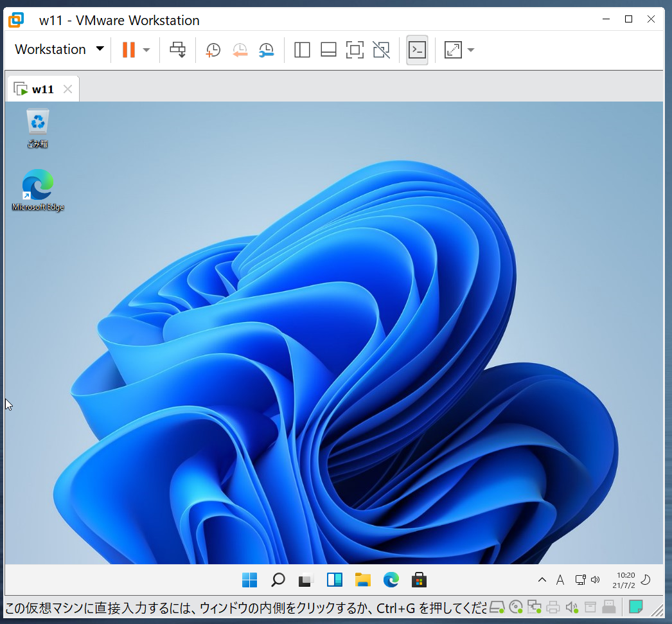
Task: Open the Windows 11 Start button
Action: point(249,580)
